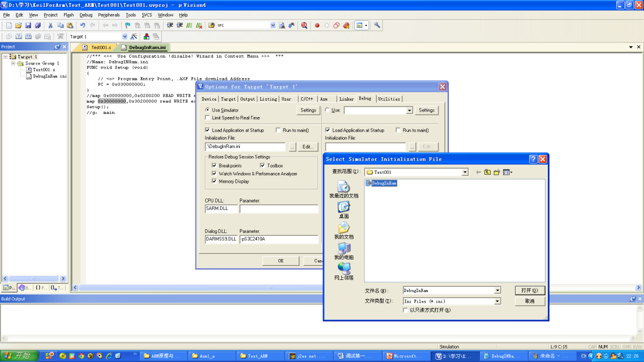Image resolution: width=644 pixels, height=362 pixels.
Task: Go up one folder in file dialog
Action: [487, 173]
